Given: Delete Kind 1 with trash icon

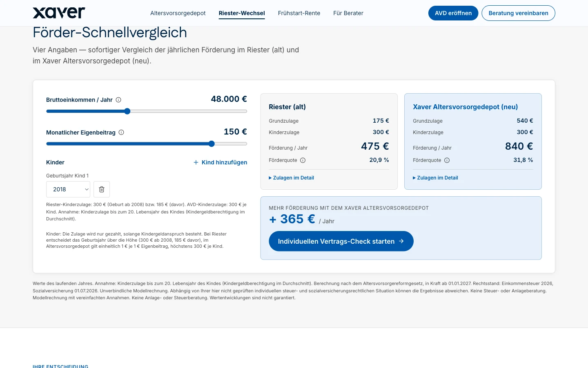Looking at the screenshot, I should [x=102, y=189].
